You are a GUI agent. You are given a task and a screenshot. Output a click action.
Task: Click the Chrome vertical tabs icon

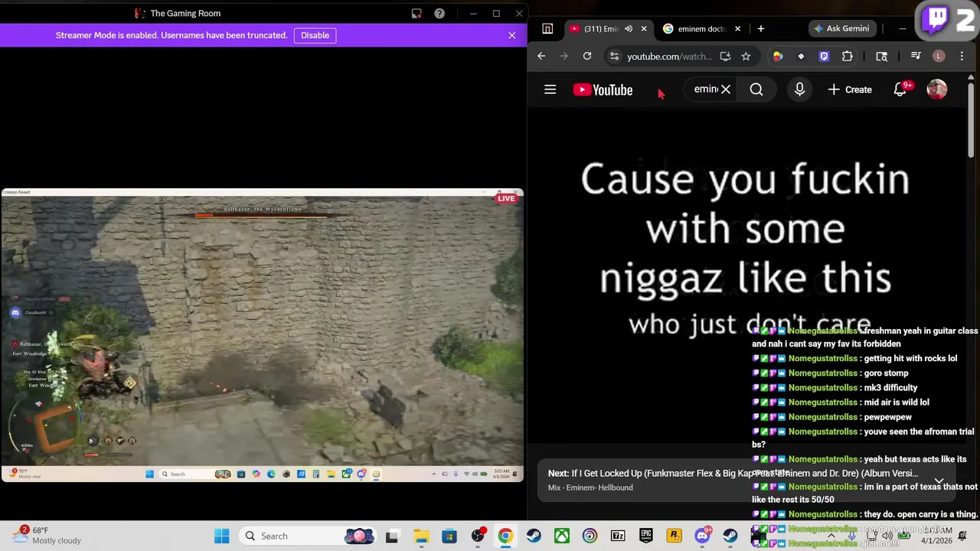coord(547,28)
